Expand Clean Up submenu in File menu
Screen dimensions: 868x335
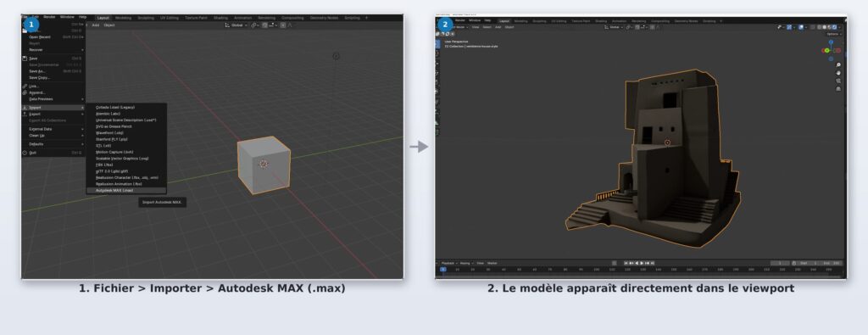53,135
